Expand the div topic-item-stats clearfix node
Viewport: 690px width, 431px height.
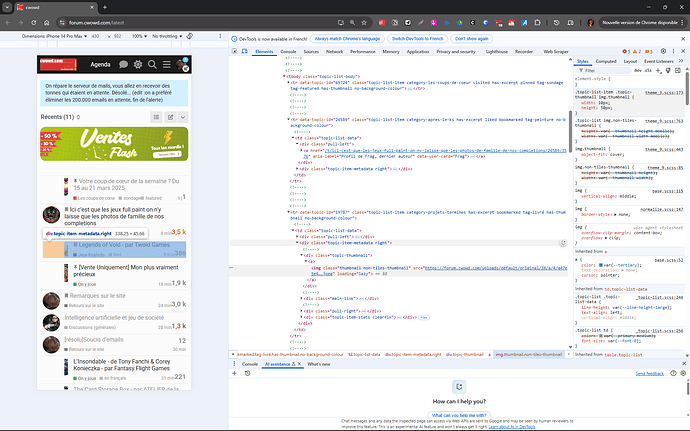(302, 317)
